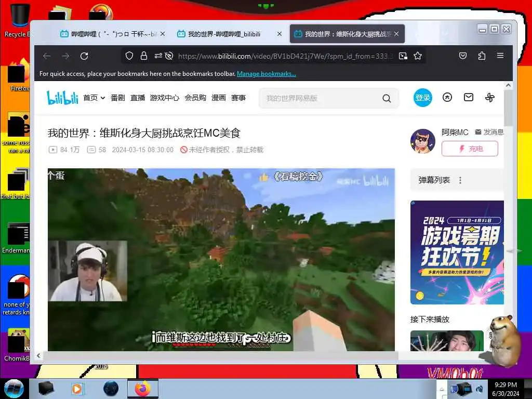Click in the bilibili search field
The height and width of the screenshot is (399, 532).
[321, 98]
